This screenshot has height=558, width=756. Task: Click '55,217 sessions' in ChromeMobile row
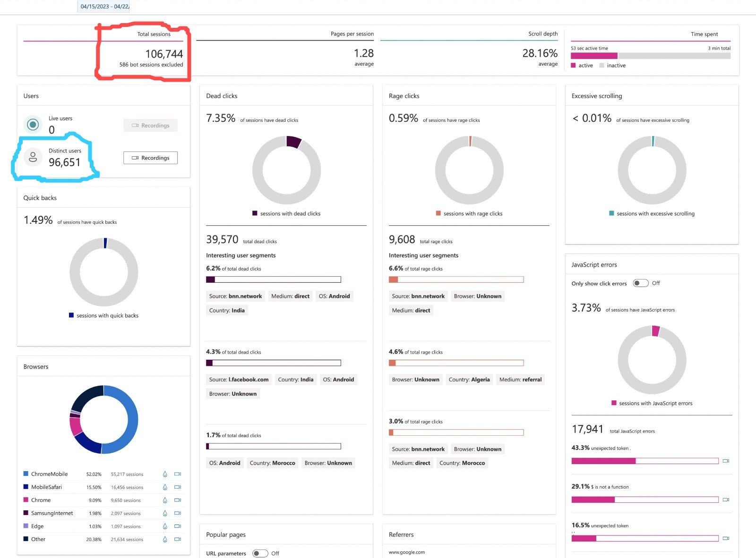127,474
